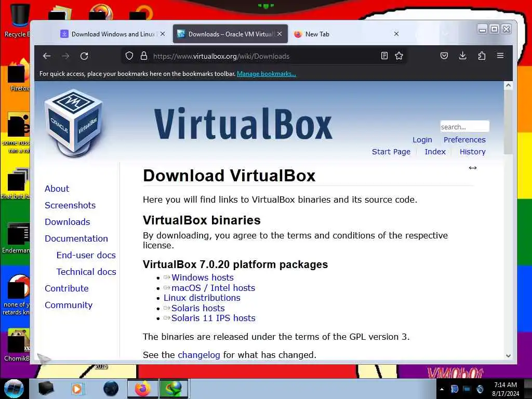This screenshot has width=532, height=399.
Task: Open the changelog link
Action: pos(199,355)
